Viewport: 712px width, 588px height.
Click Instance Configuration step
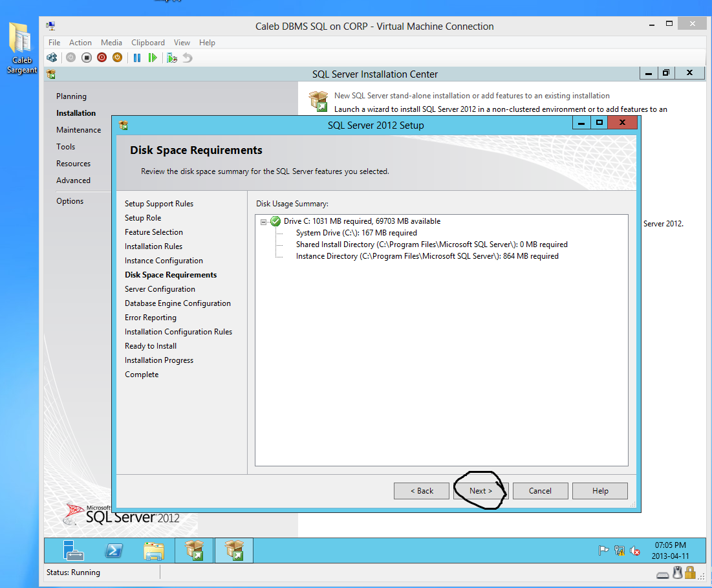click(x=164, y=261)
